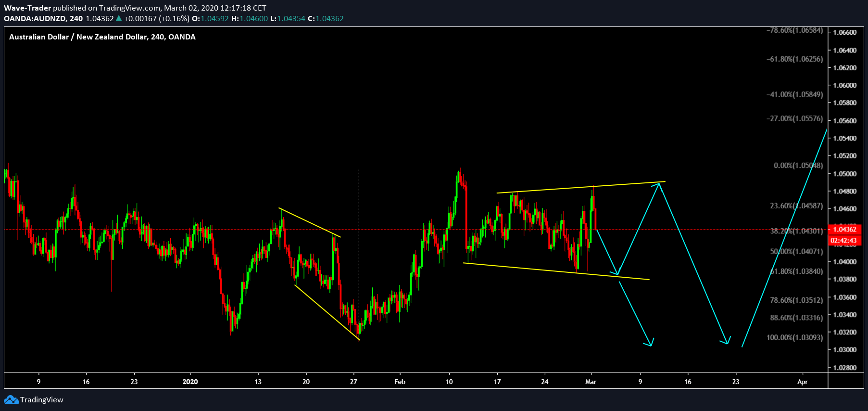
Task: Click the 100.00%(1.03093) Fibonacci label
Action: tap(794, 337)
